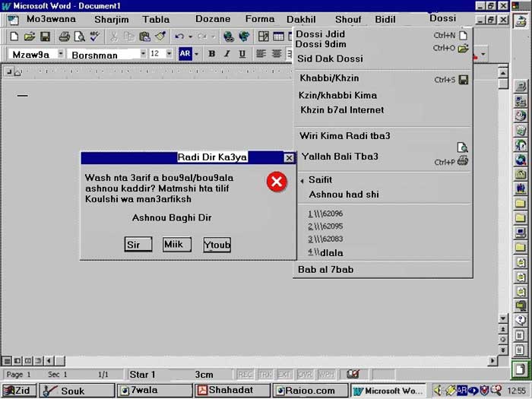Viewport: 532px width, 399px height.
Task: Click the Cut scissors icon
Action: click(114, 36)
